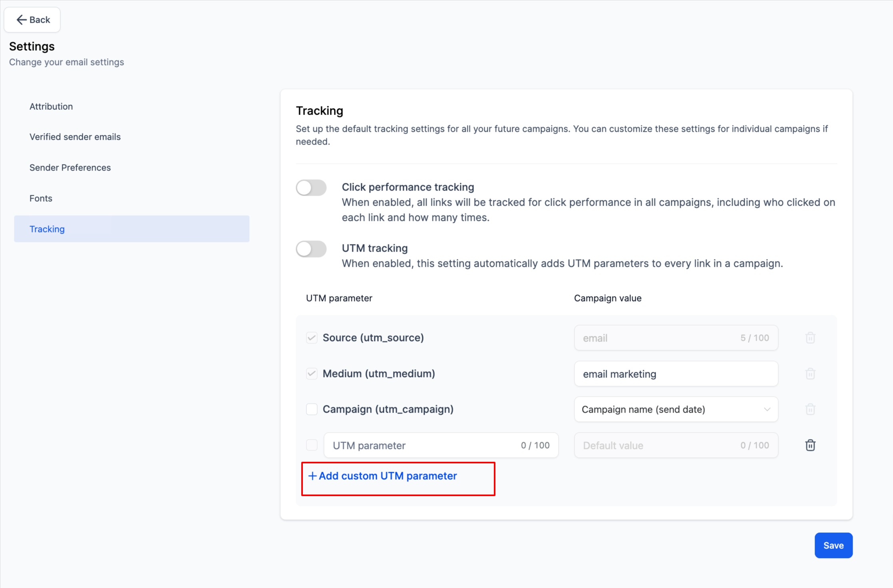Screen dimensions: 893x588
Task: Click trash icon beside Medium utm_medium
Action: click(x=810, y=373)
